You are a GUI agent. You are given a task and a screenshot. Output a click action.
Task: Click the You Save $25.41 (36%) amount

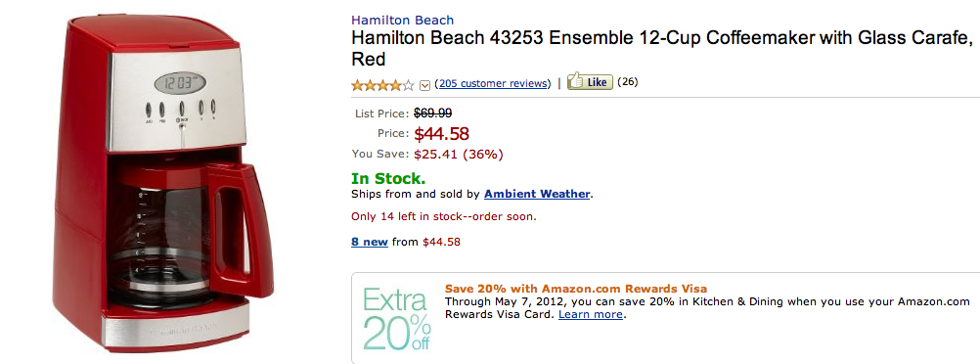(x=458, y=154)
